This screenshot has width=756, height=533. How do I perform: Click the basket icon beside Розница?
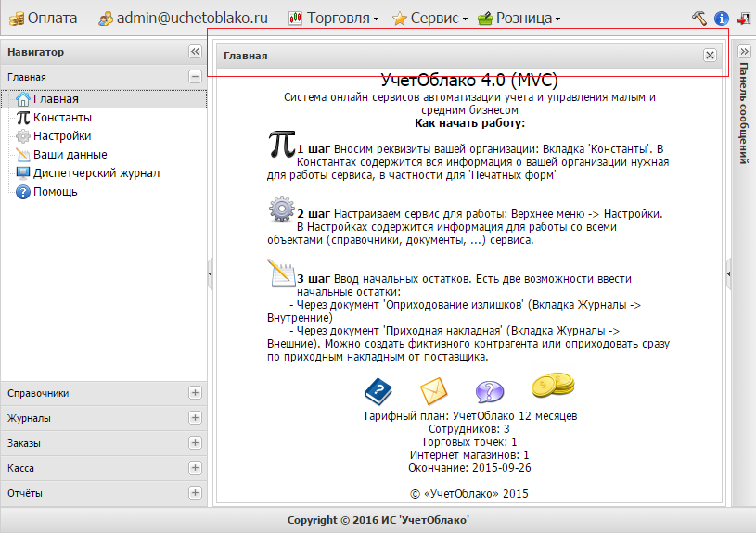tap(485, 19)
